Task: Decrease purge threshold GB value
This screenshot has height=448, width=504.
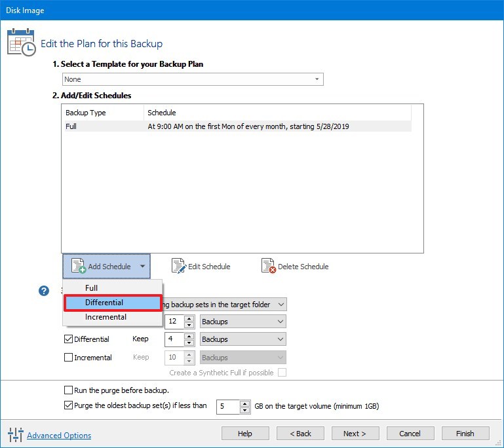Action: tap(245, 410)
